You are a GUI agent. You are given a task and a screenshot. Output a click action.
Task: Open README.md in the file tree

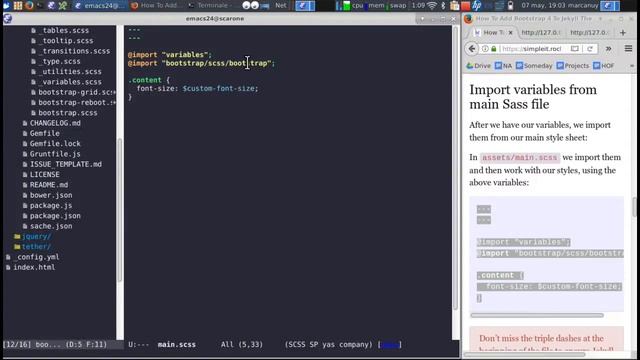[49, 185]
